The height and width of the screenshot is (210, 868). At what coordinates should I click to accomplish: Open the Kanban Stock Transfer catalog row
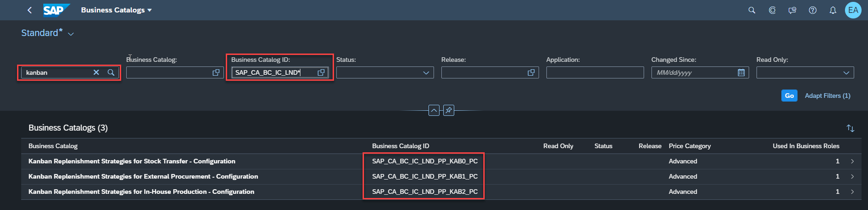[x=441, y=161]
